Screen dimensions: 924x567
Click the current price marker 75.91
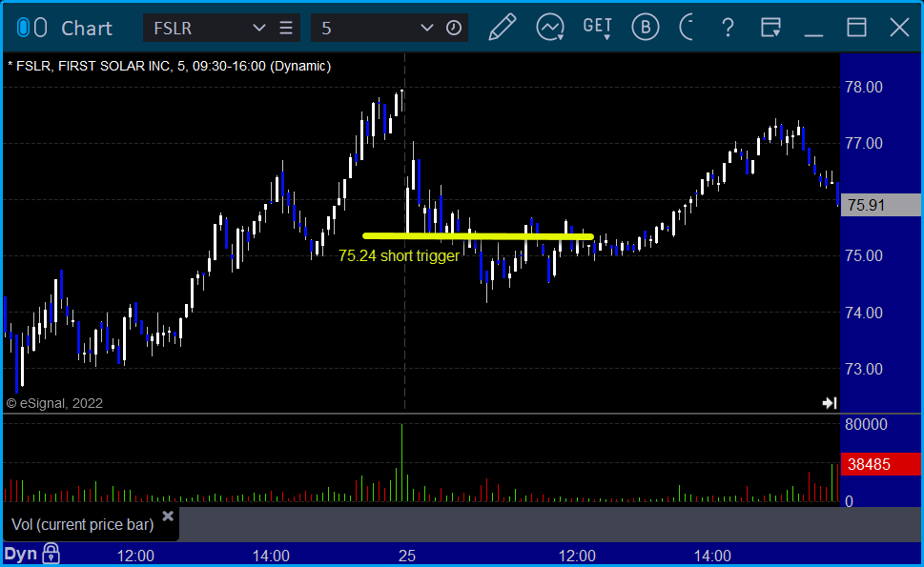pyautogui.click(x=880, y=205)
